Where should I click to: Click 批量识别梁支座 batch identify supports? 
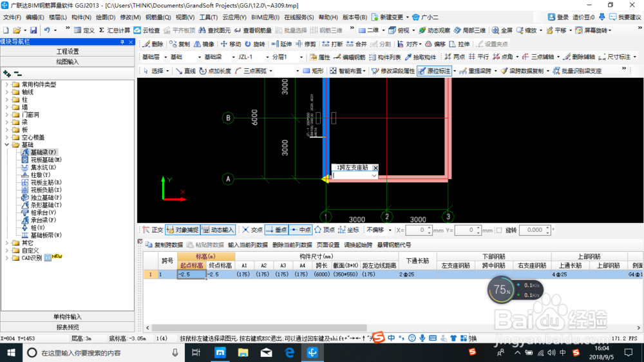click(577, 71)
